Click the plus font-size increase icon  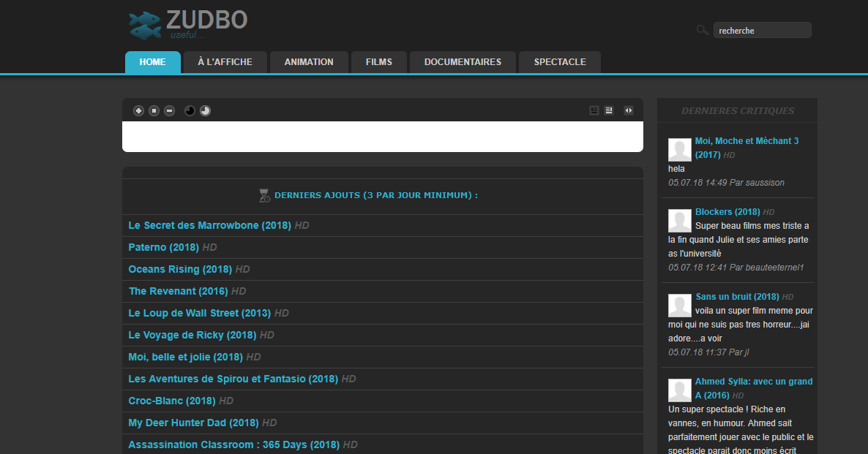tap(138, 110)
